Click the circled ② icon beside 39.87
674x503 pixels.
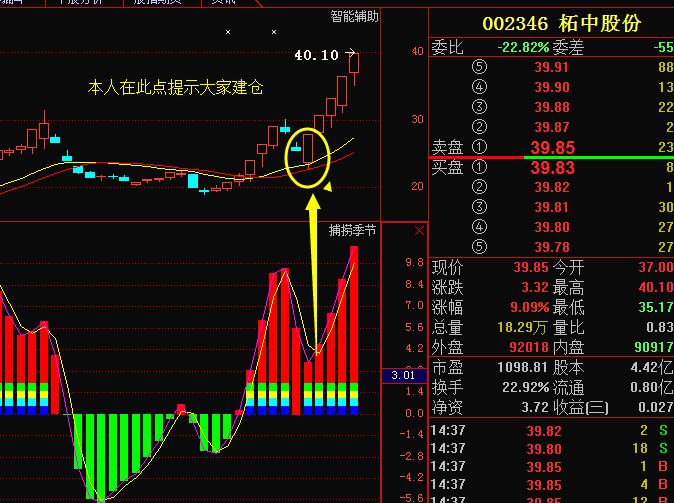tap(479, 127)
